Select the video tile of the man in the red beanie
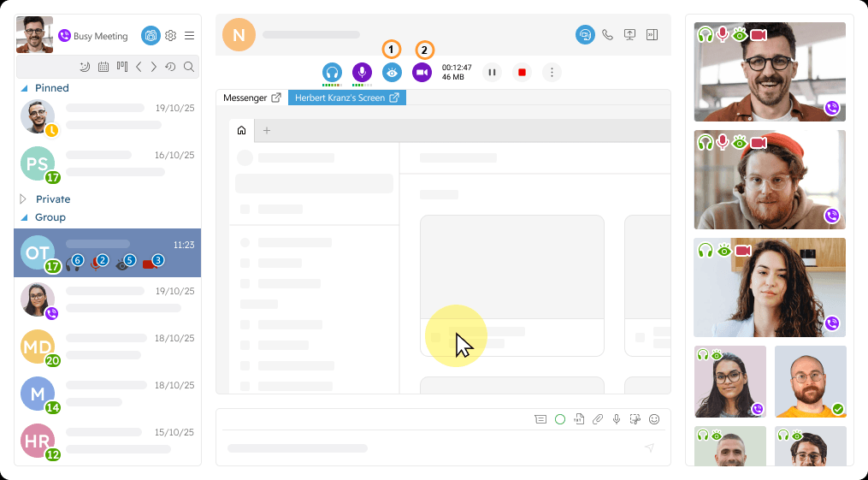 [x=770, y=180]
